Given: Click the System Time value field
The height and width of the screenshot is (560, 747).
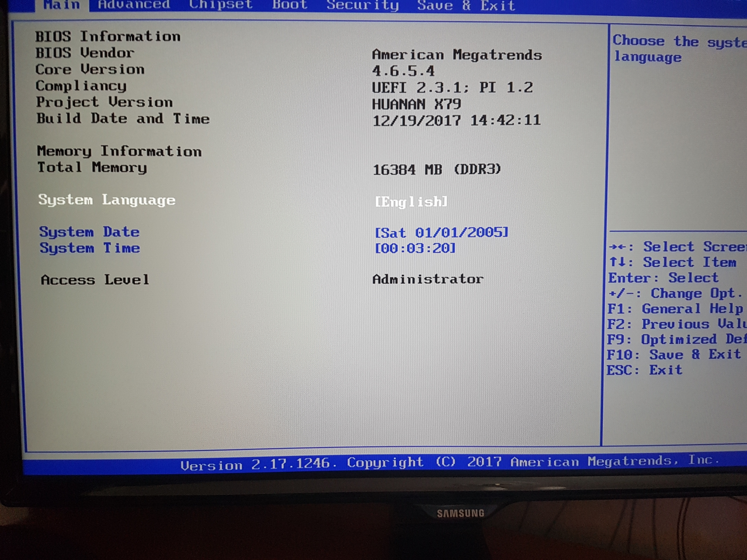Looking at the screenshot, I should [x=415, y=248].
